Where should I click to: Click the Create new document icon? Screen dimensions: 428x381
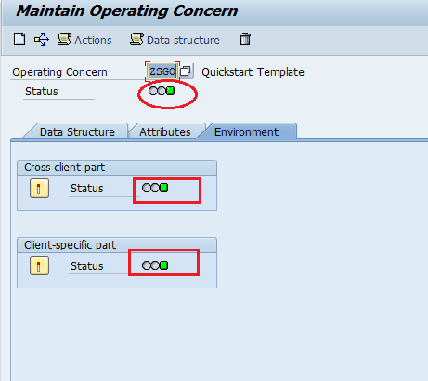20,39
